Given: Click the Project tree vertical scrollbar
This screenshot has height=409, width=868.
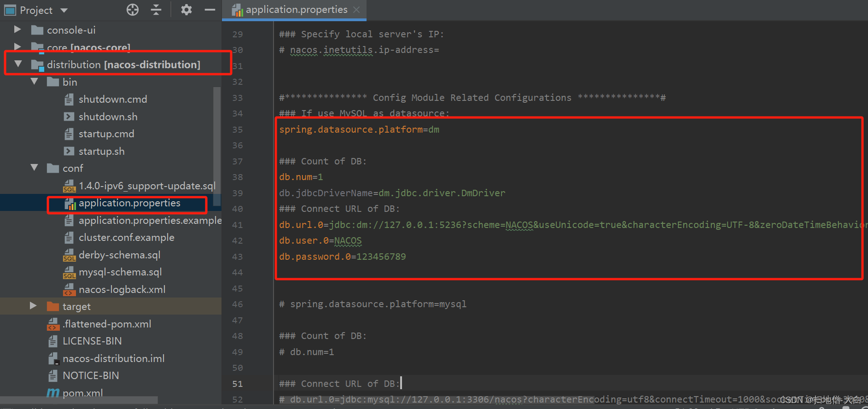Looking at the screenshot, I should tap(217, 146).
